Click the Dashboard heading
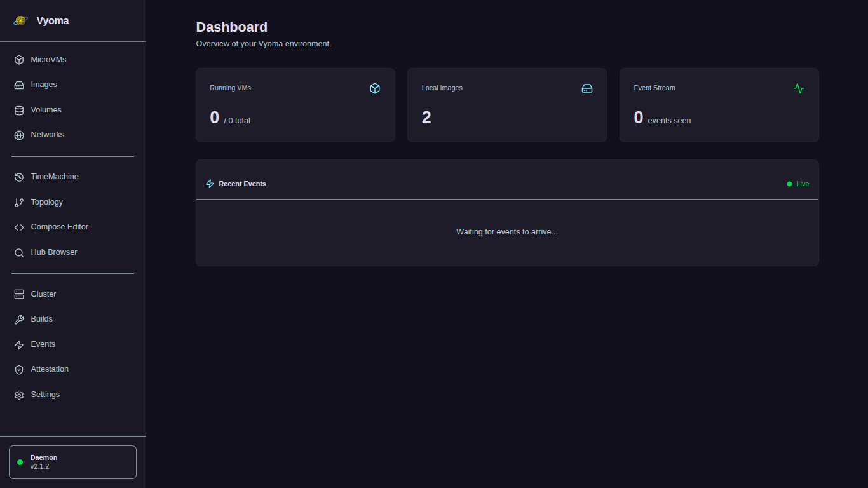Image resolution: width=868 pixels, height=488 pixels. pyautogui.click(x=231, y=27)
